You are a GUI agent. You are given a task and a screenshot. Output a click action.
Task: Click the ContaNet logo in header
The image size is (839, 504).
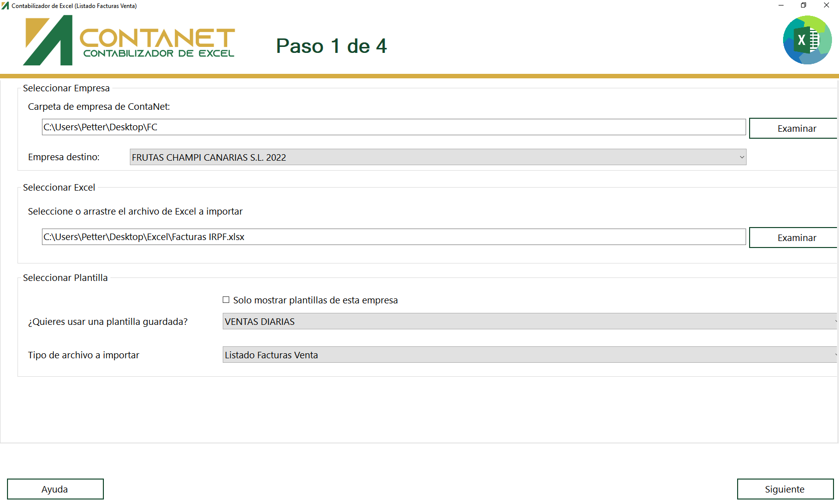[129, 40]
